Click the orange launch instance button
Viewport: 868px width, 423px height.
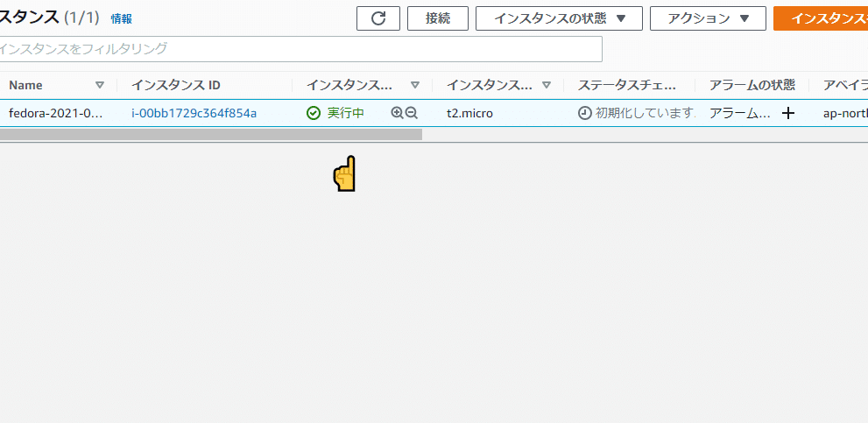click(821, 18)
